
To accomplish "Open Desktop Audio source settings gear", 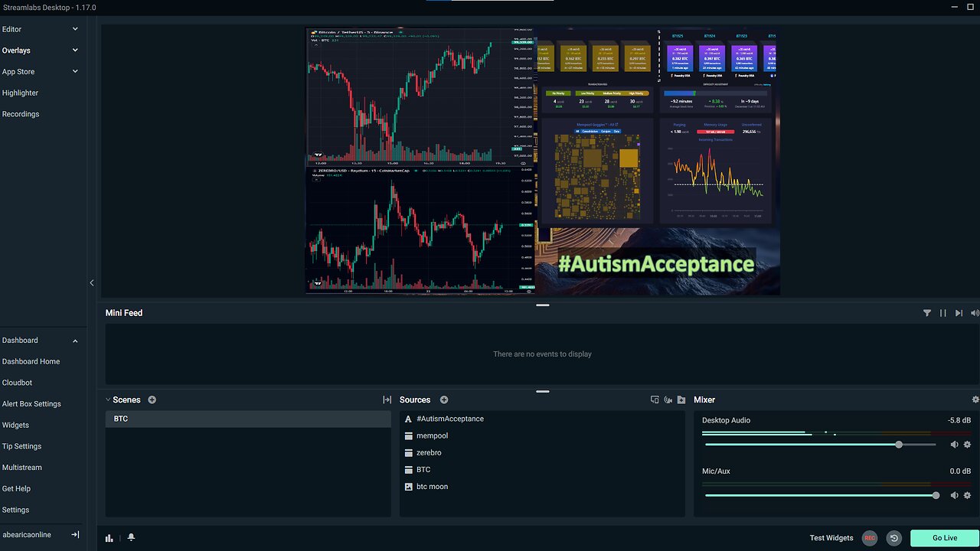I will (x=967, y=445).
